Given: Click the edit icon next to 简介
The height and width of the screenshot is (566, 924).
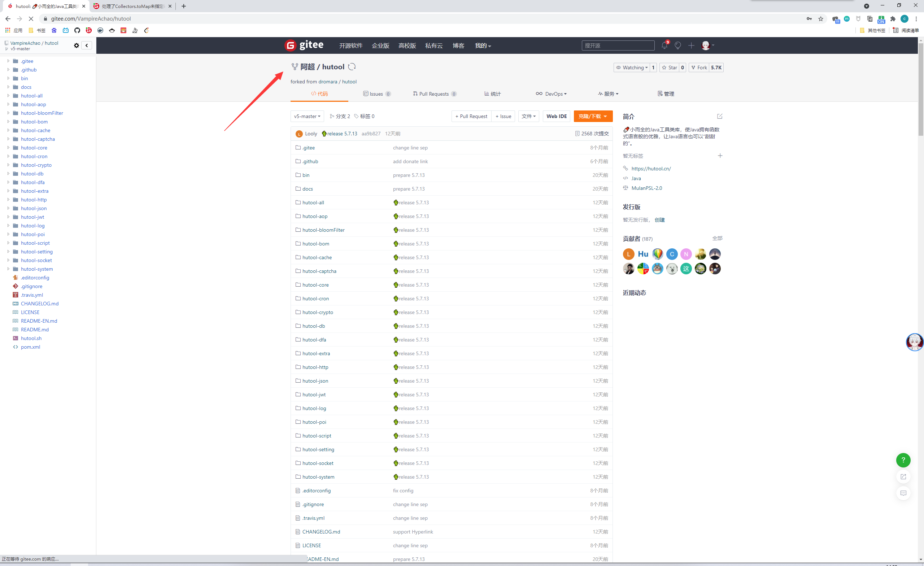Looking at the screenshot, I should coord(719,116).
